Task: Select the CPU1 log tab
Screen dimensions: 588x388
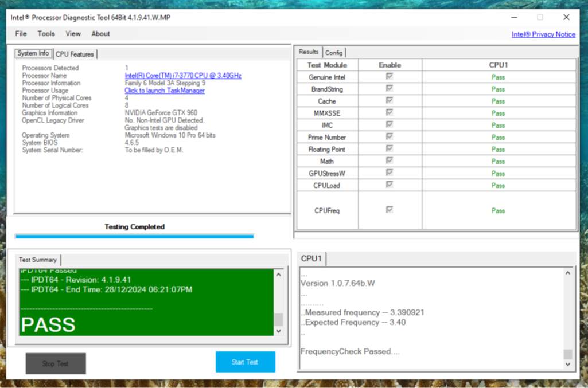Action: (311, 258)
